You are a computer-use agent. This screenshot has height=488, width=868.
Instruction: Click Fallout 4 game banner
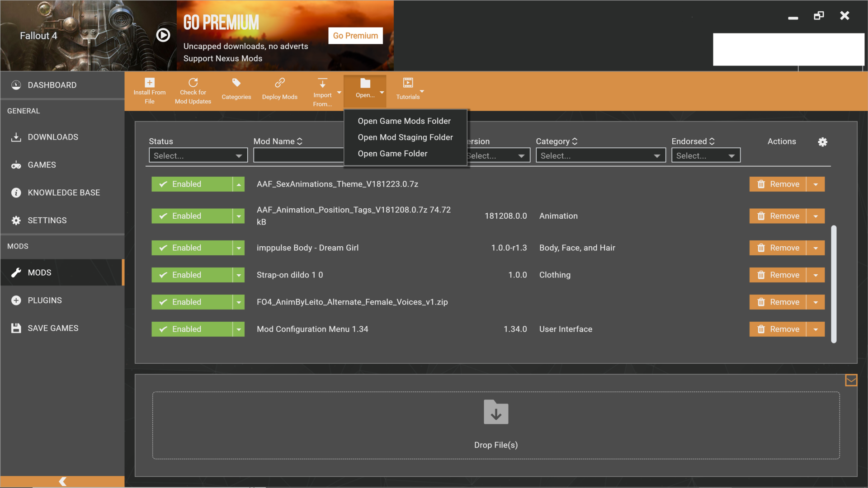click(89, 36)
